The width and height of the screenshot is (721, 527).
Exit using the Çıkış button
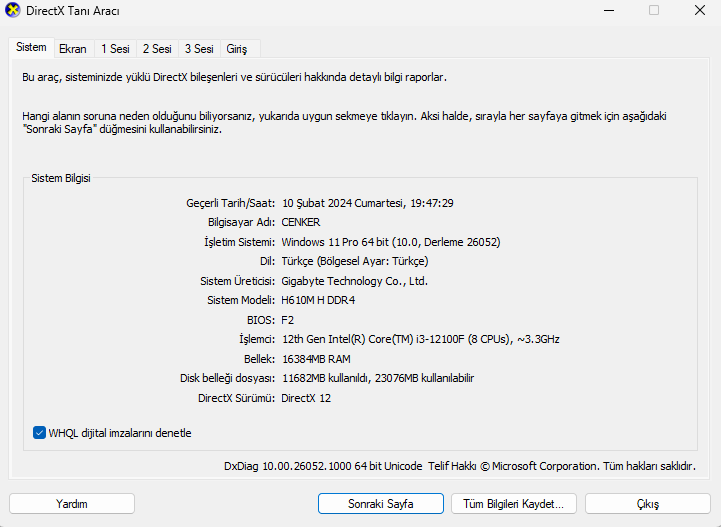tap(647, 504)
